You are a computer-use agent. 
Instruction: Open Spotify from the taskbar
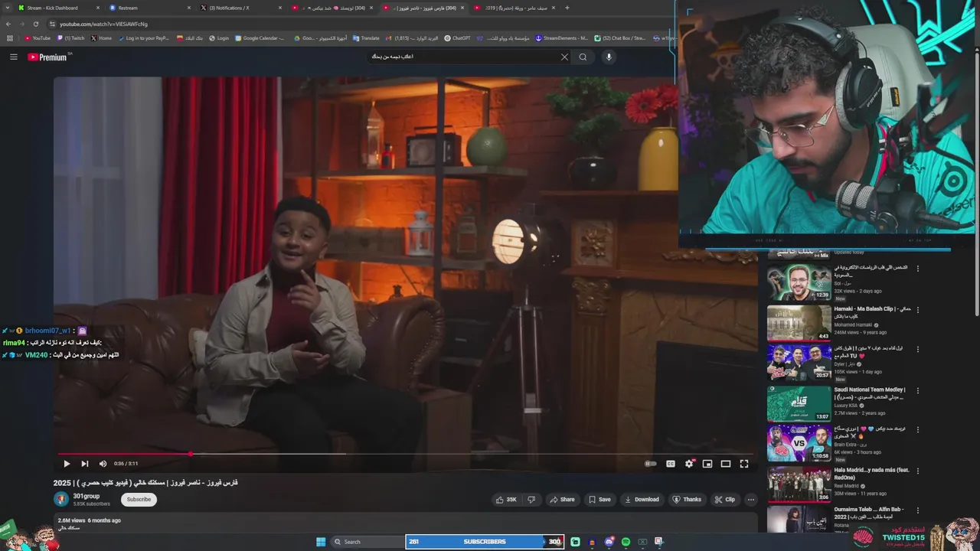click(x=626, y=542)
